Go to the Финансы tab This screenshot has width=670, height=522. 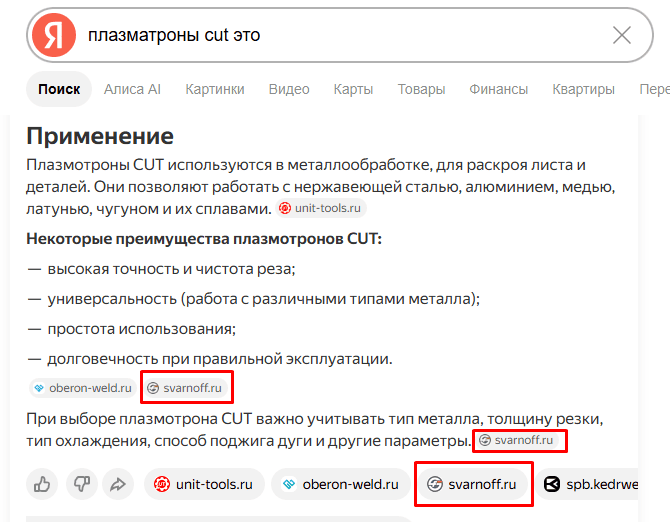pyautogui.click(x=499, y=89)
